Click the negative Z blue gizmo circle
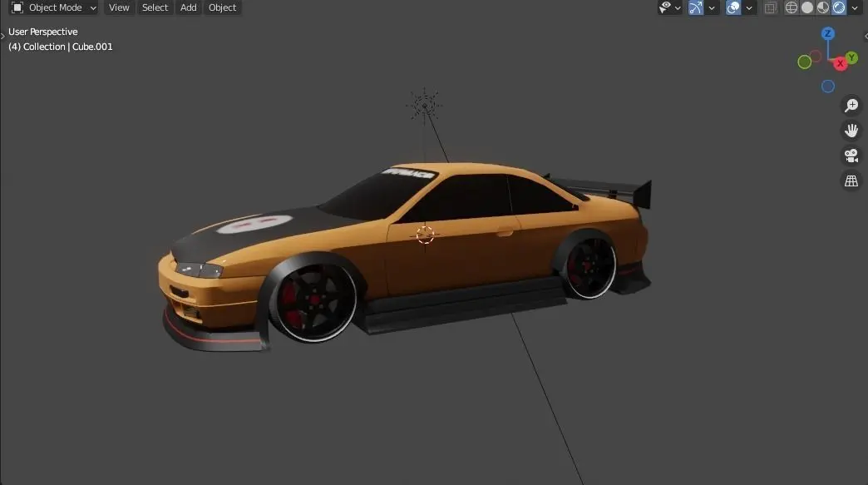 point(828,87)
